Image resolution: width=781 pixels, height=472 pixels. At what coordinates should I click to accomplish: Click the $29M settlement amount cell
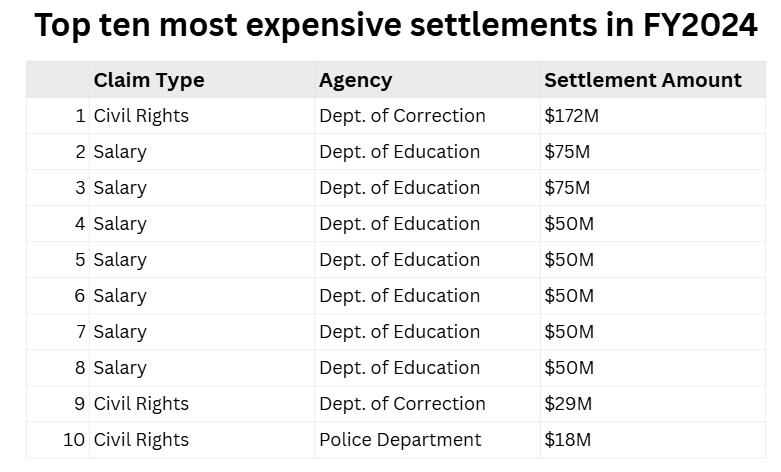point(568,404)
